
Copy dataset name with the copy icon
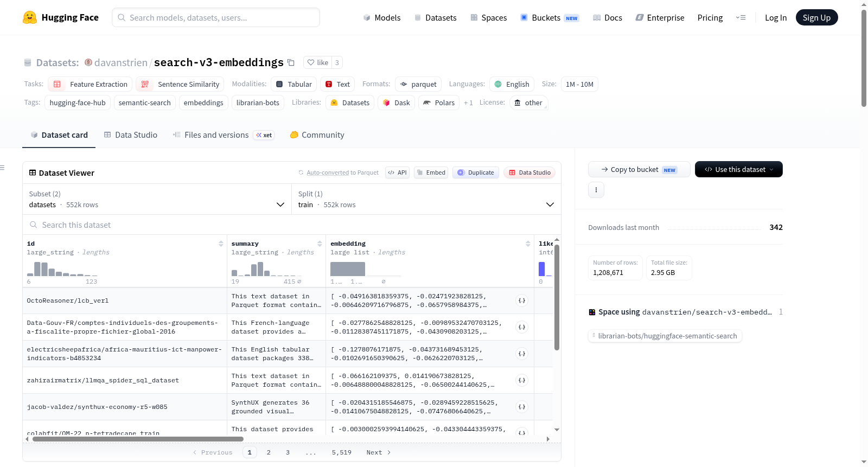pyautogui.click(x=291, y=62)
